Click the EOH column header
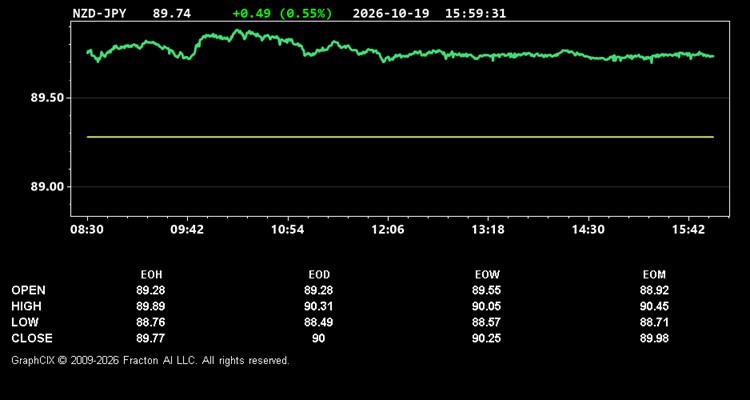 tap(152, 275)
